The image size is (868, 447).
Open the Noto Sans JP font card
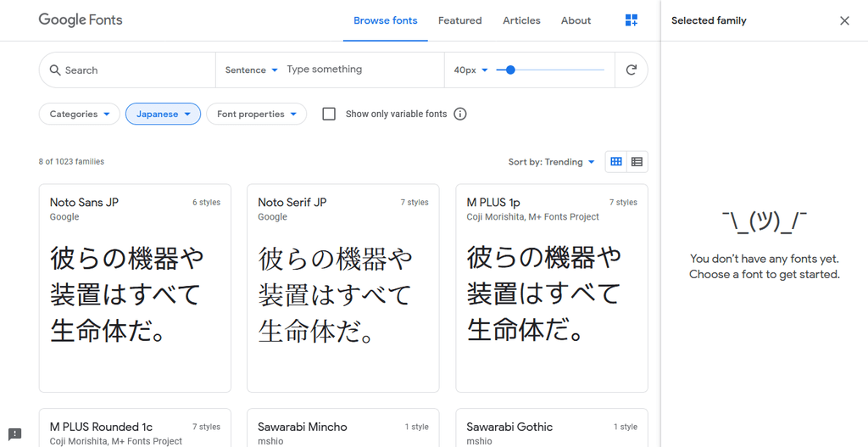(135, 288)
